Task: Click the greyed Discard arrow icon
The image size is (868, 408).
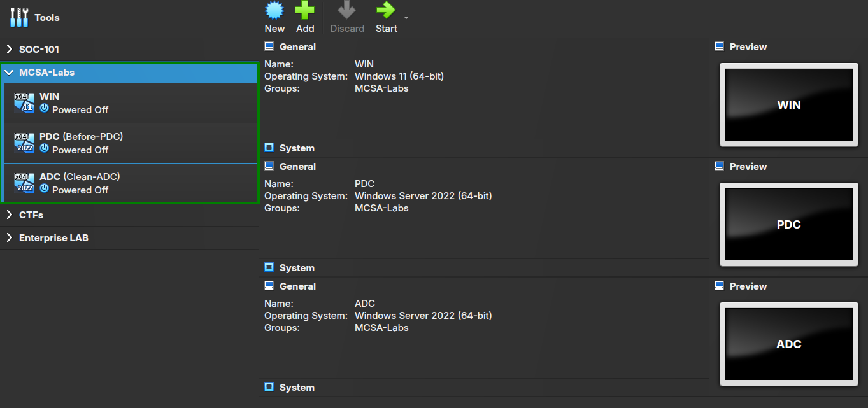Action: tap(347, 10)
